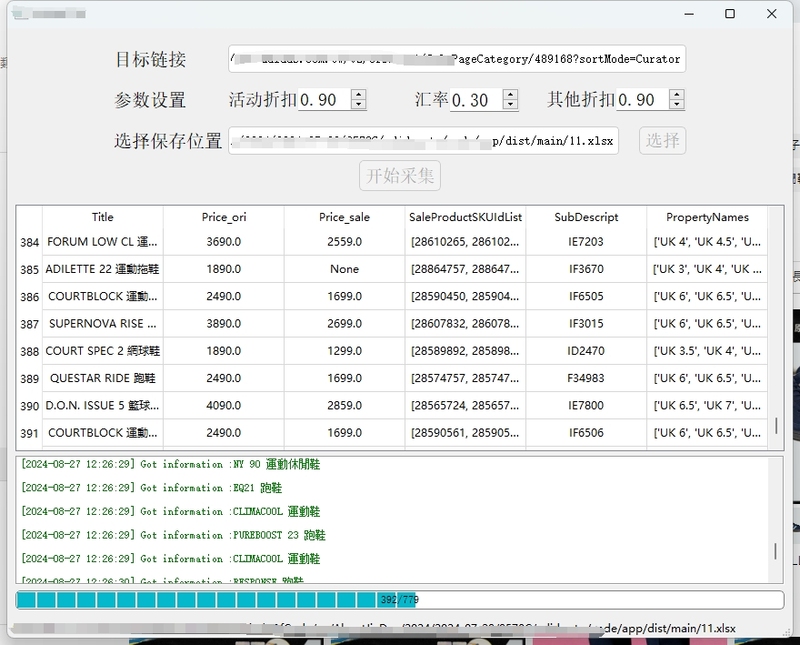Click the save path field ending 11.xlsx
This screenshot has height=645, width=800.
423,140
